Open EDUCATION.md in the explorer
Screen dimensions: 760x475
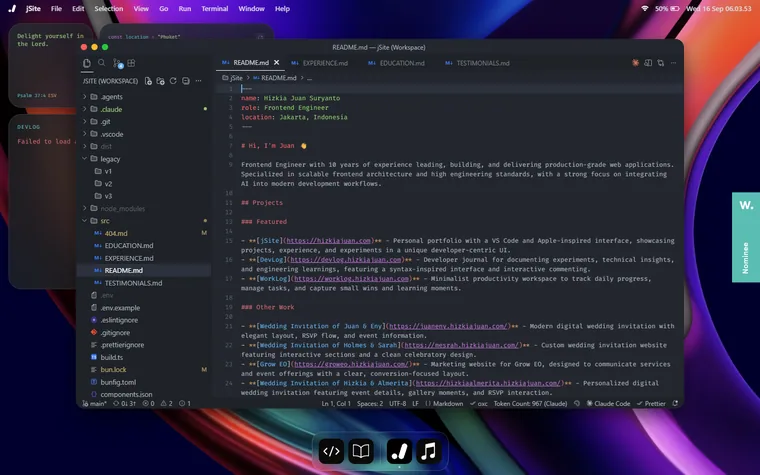(143, 246)
